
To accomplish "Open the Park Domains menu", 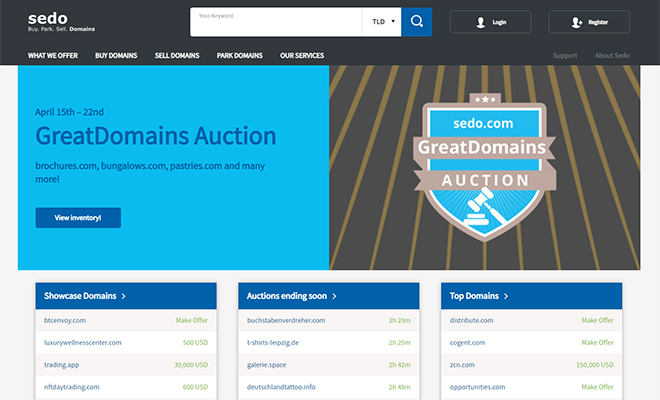I will tap(240, 55).
